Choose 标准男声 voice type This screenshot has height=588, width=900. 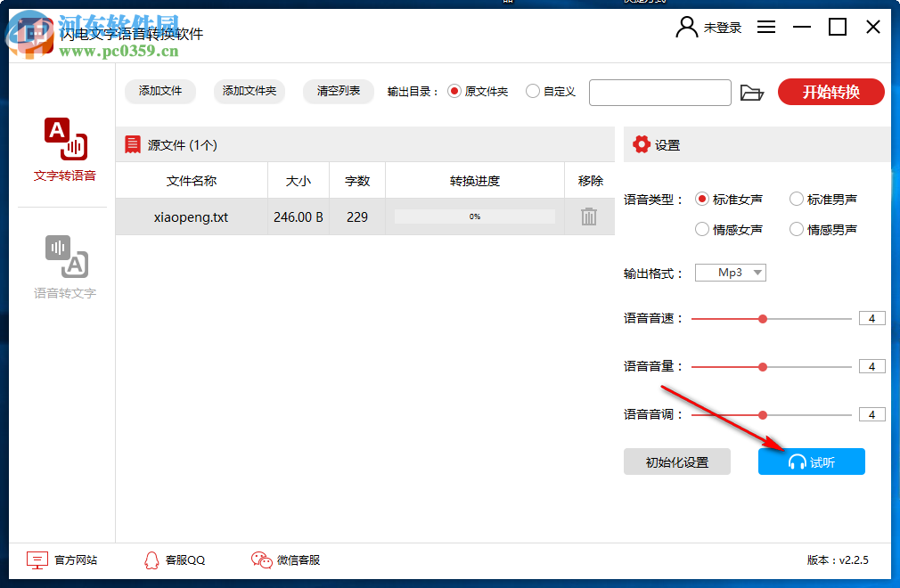(x=823, y=199)
